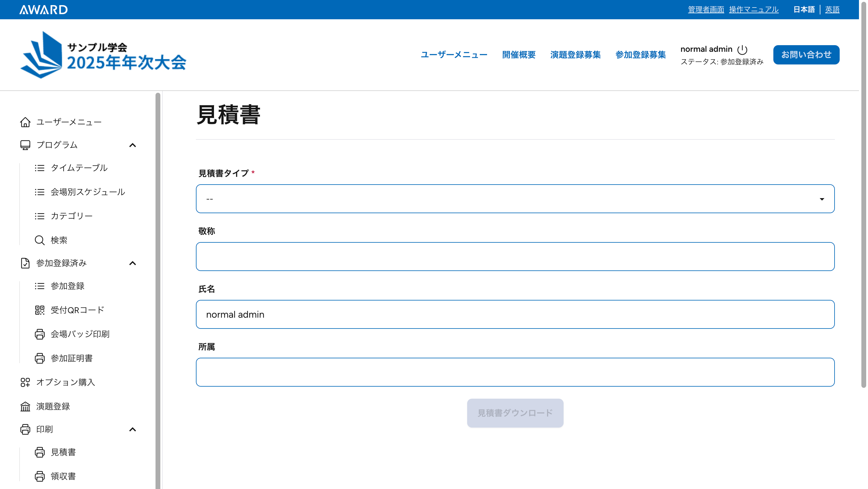Collapse the 印刷 section chevron
Image resolution: width=868 pixels, height=489 pixels.
[133, 429]
